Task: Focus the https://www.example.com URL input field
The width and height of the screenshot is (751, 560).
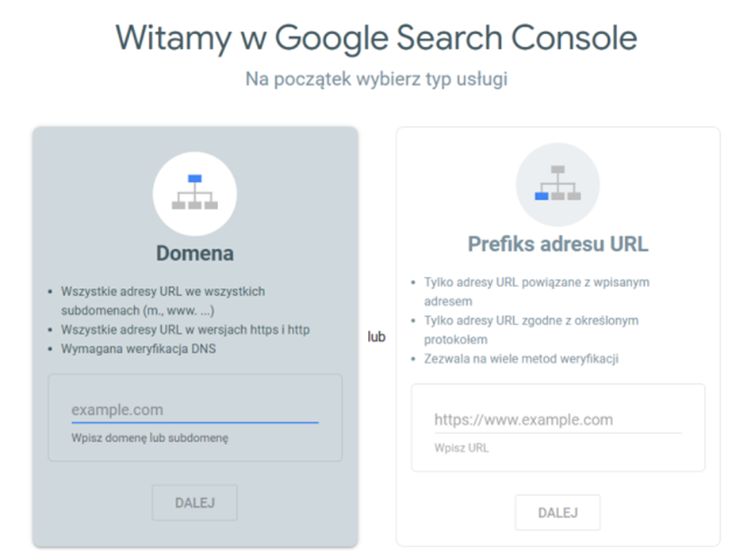Action: coord(557,420)
